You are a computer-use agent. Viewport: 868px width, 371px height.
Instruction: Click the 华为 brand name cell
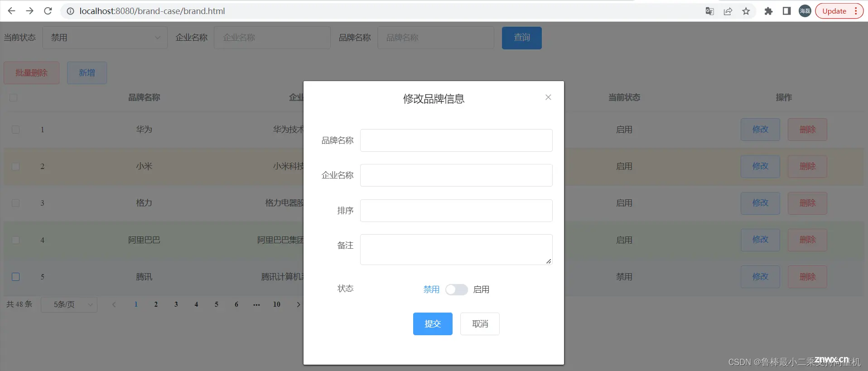[144, 130]
